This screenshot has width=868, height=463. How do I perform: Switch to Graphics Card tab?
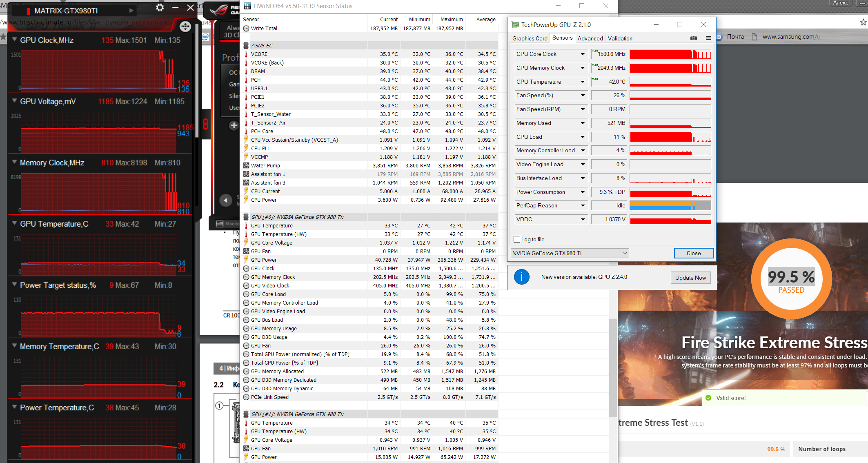click(530, 38)
